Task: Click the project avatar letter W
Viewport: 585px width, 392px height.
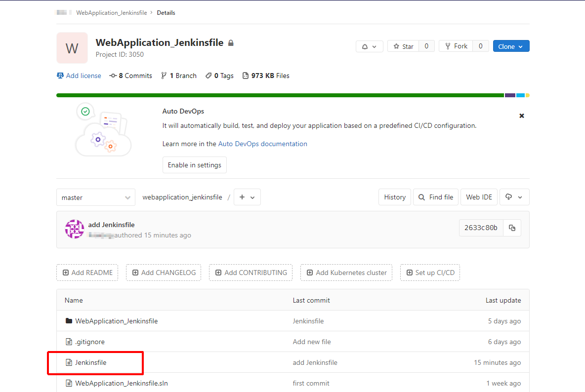Action: tap(72, 48)
